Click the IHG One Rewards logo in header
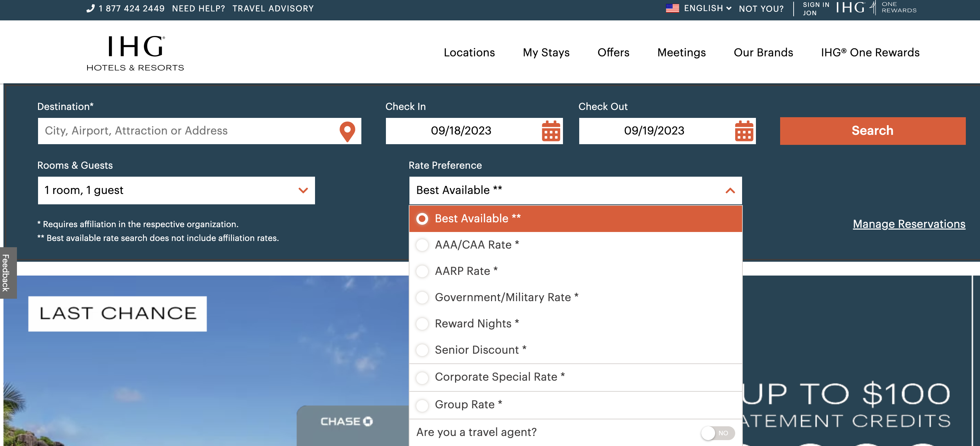This screenshot has width=980, height=446. tap(876, 8)
